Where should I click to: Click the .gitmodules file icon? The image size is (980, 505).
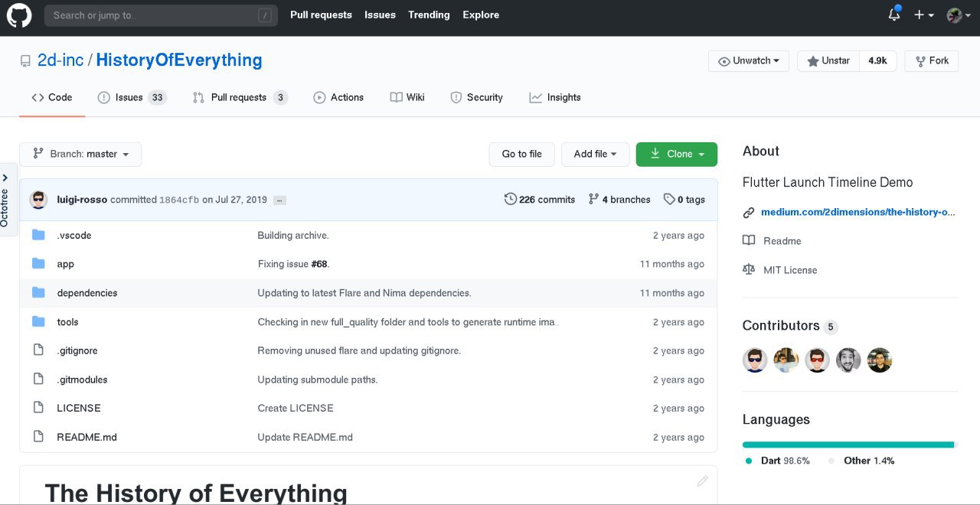tap(38, 379)
